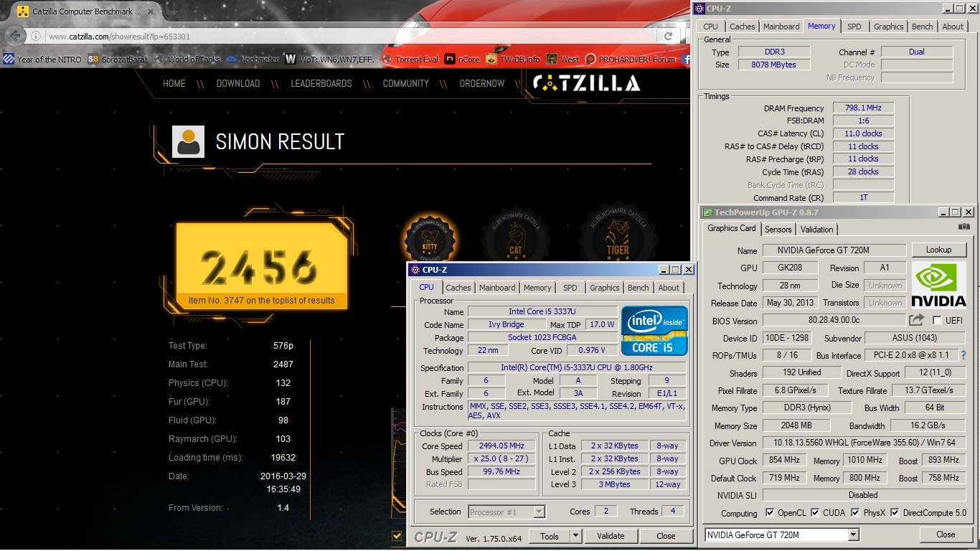Click the NVIDIA logo in GPU-Z
This screenshot has height=551, width=980.
pos(938,286)
